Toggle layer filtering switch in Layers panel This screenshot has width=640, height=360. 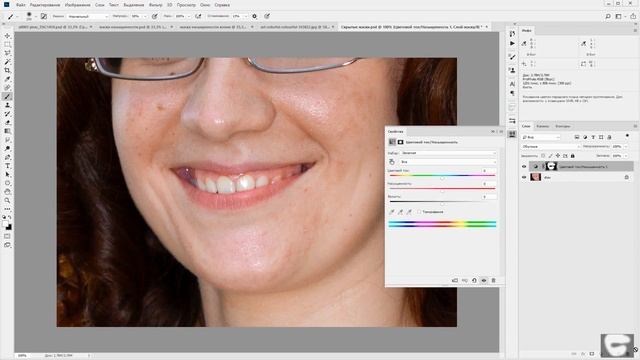[x=627, y=136]
